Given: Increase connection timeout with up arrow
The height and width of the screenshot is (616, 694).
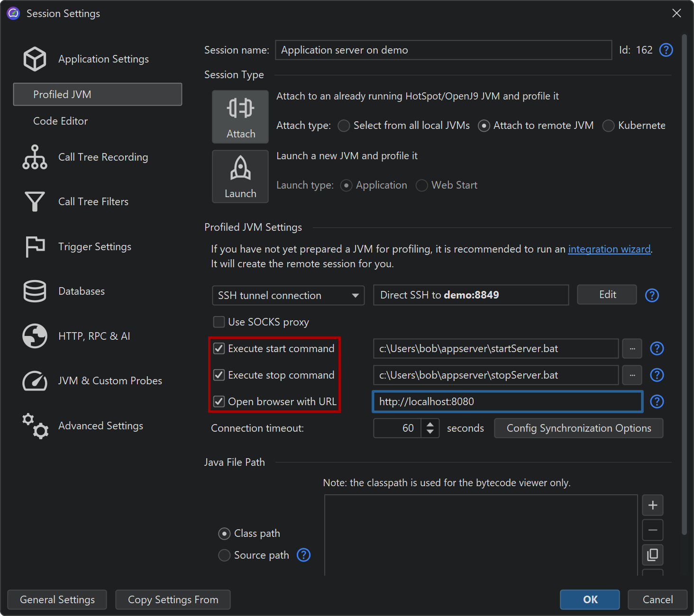Looking at the screenshot, I should pyautogui.click(x=430, y=425).
